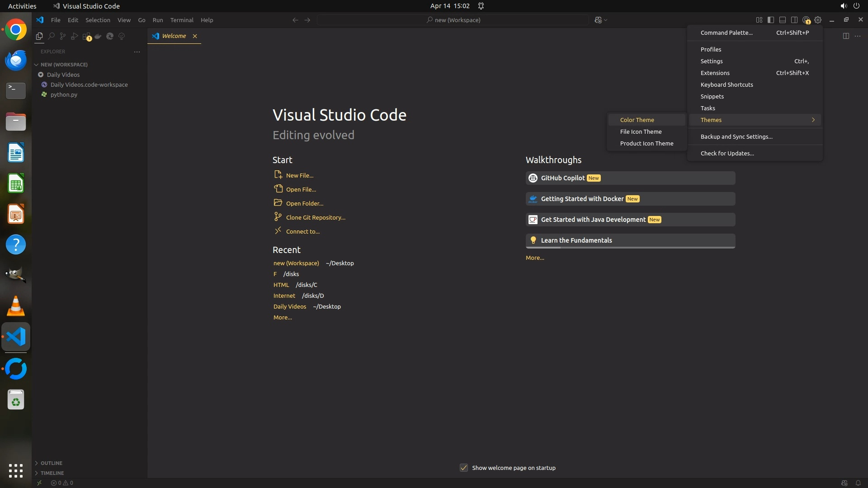The width and height of the screenshot is (868, 488).
Task: Click the Customize Layout icon
Action: click(x=759, y=20)
